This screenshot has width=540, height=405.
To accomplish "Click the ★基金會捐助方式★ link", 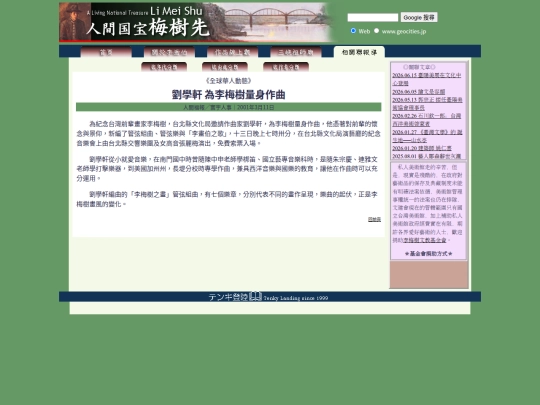I will (x=428, y=253).
